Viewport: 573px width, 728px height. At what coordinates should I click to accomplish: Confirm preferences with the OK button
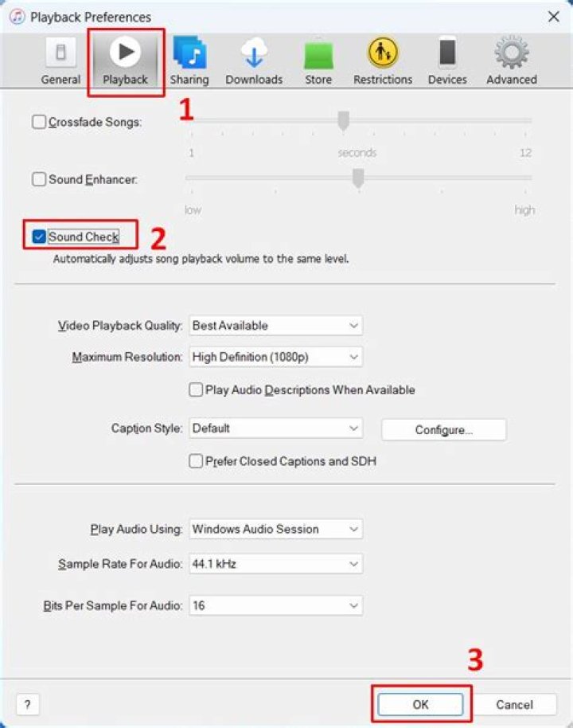(x=420, y=704)
